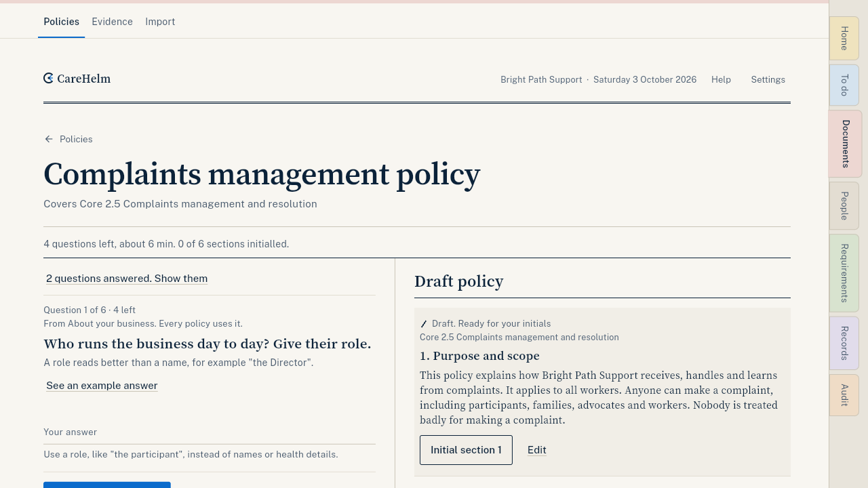This screenshot has height=488, width=868.
Task: Click the date Saturday 3 October 2026
Action: (645, 79)
